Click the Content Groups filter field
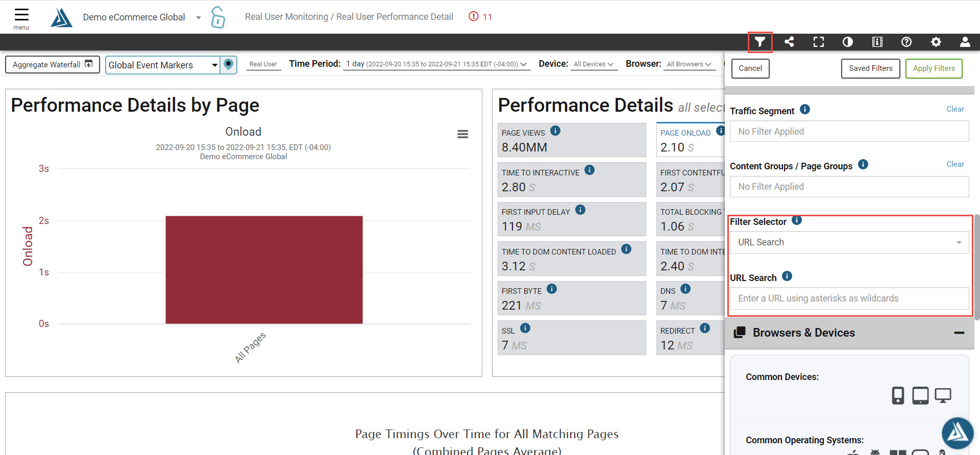Screen dimensions: 980x455 click(849, 187)
